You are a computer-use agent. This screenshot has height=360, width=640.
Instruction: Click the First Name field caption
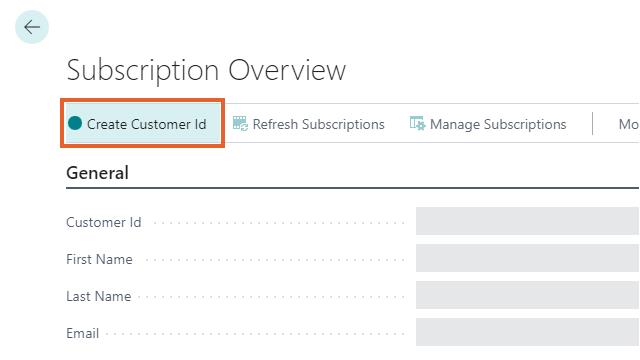click(x=99, y=259)
